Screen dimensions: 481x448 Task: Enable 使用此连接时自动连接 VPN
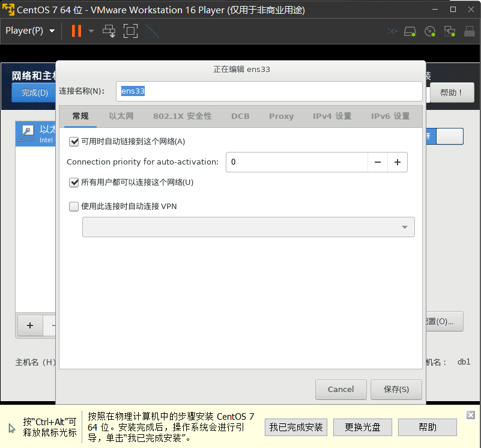point(73,206)
